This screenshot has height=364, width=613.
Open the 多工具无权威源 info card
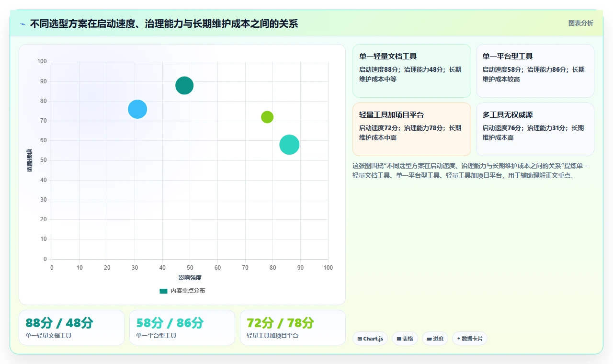coord(535,129)
